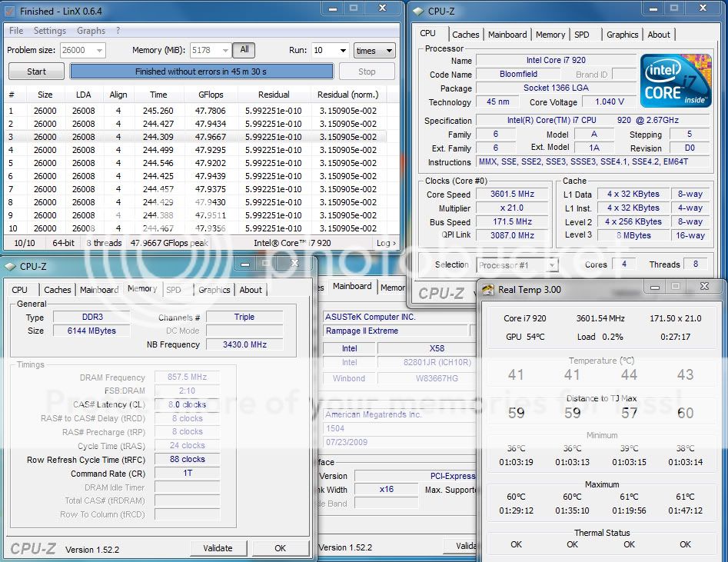Image resolution: width=728 pixels, height=562 pixels.
Task: Sort LinX results by the GFlops column
Action: point(211,95)
